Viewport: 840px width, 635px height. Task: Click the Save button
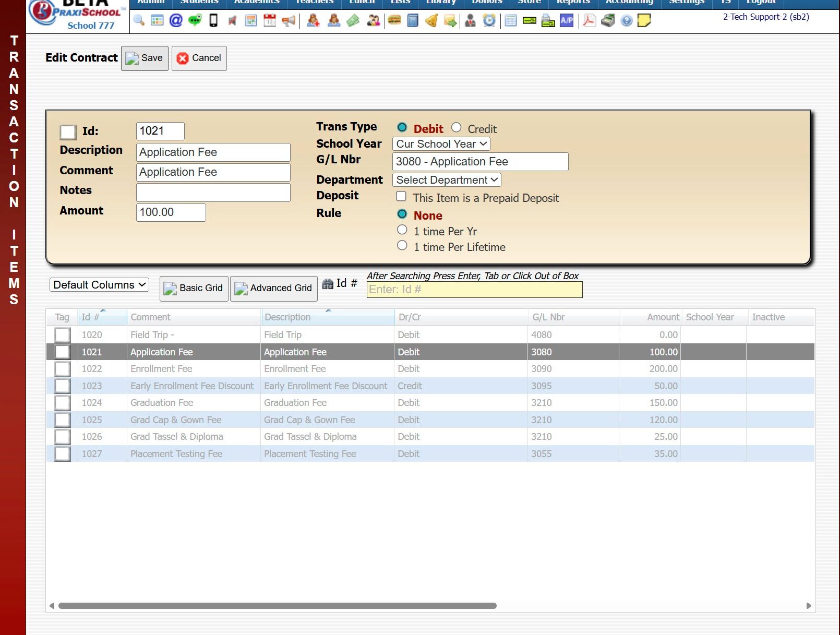pos(145,58)
